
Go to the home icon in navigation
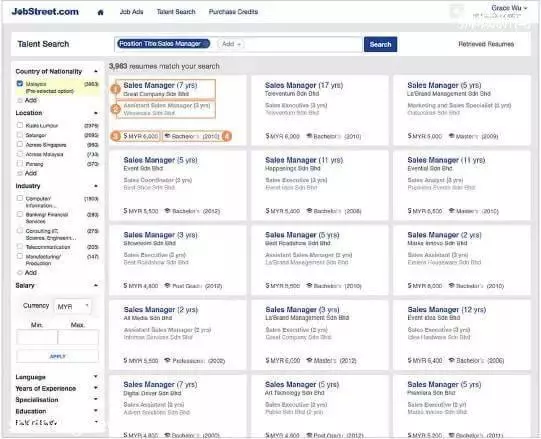100,12
